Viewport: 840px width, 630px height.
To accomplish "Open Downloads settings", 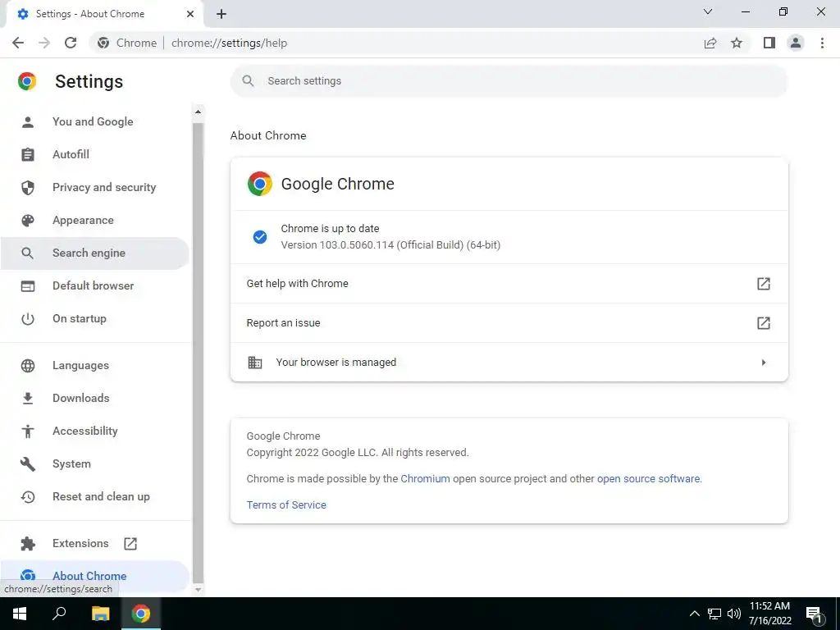I will (x=95, y=398).
